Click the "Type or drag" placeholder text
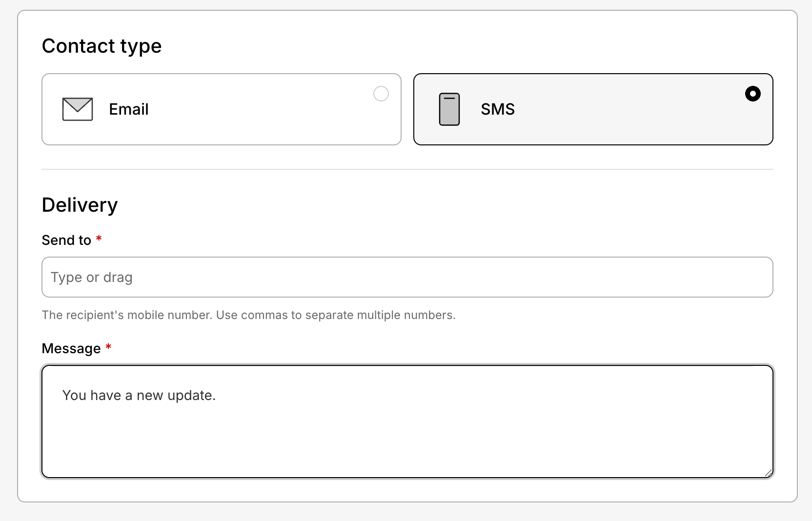 coord(92,277)
